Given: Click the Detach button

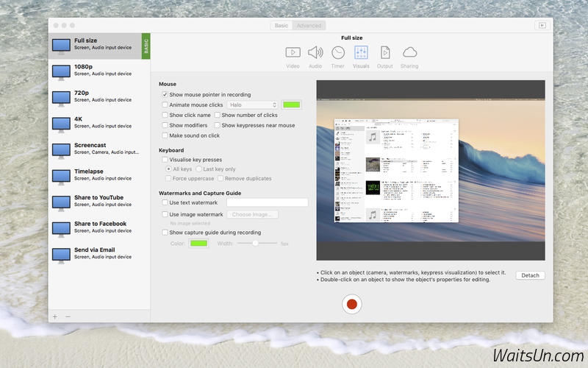Looking at the screenshot, I should (x=530, y=275).
